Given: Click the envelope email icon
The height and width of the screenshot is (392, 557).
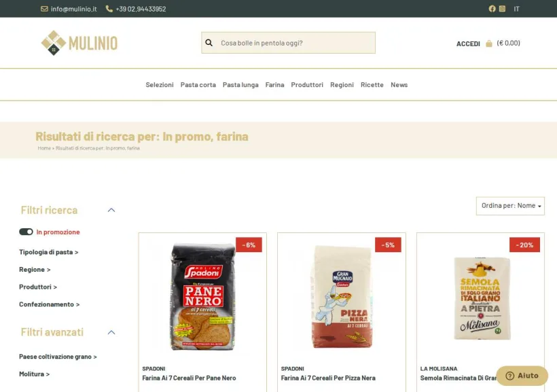Looking at the screenshot, I should (x=44, y=9).
